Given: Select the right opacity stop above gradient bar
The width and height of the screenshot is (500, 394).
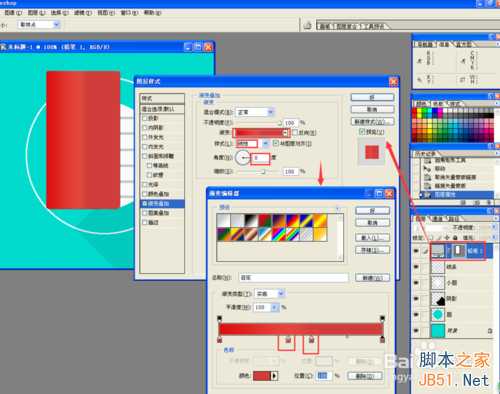Looking at the screenshot, I should click(x=382, y=318).
